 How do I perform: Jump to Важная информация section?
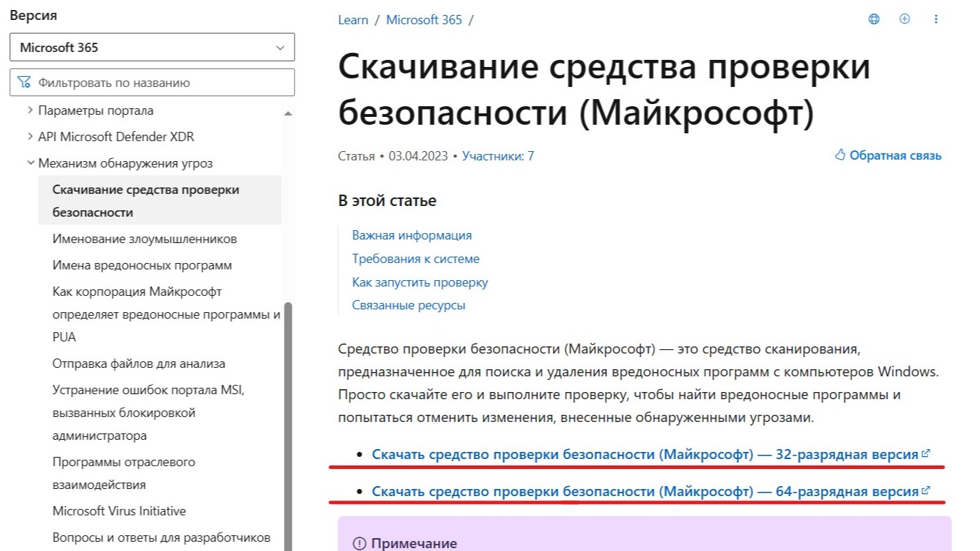pyautogui.click(x=412, y=235)
